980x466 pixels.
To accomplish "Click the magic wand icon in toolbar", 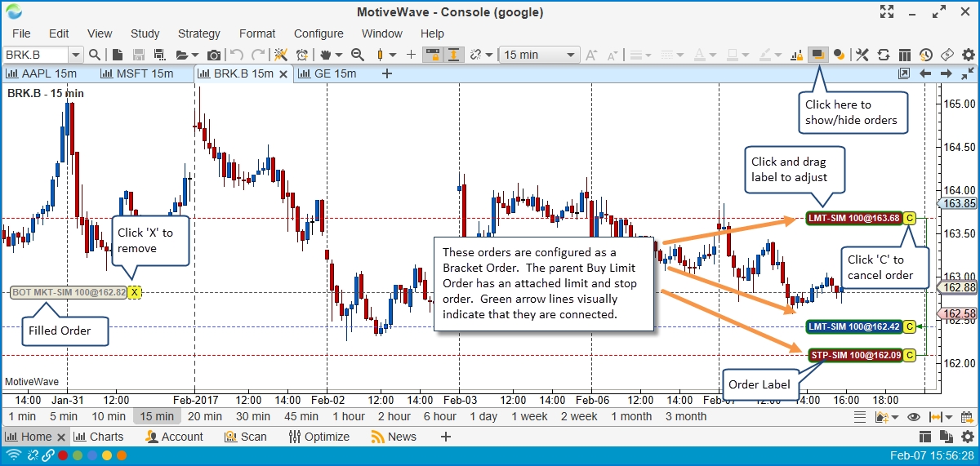I will [x=281, y=55].
